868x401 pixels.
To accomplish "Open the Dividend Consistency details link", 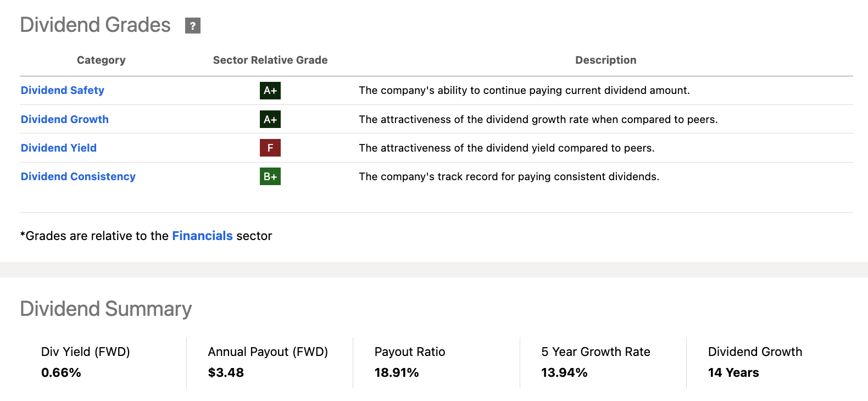I will point(77,176).
